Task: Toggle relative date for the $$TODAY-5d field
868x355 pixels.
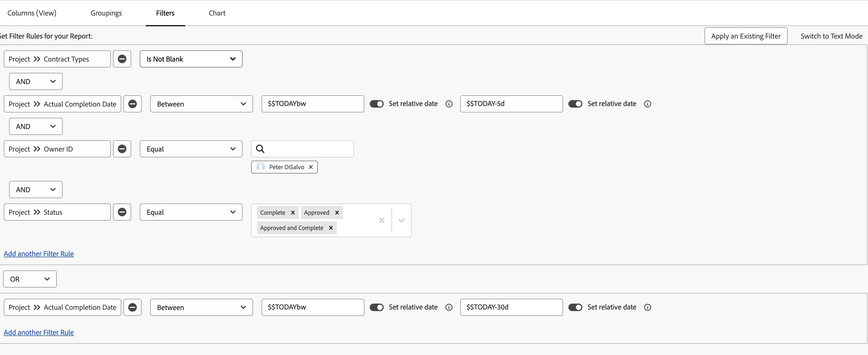Action: (575, 104)
